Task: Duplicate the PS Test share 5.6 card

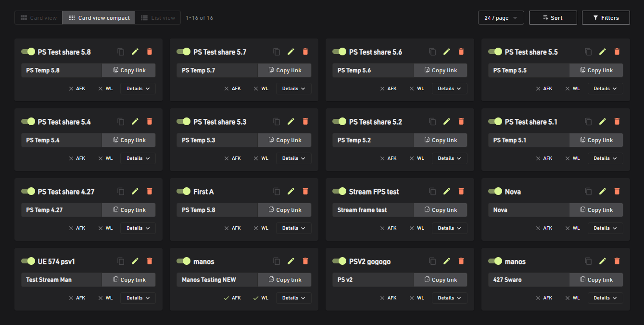Action: tap(432, 52)
